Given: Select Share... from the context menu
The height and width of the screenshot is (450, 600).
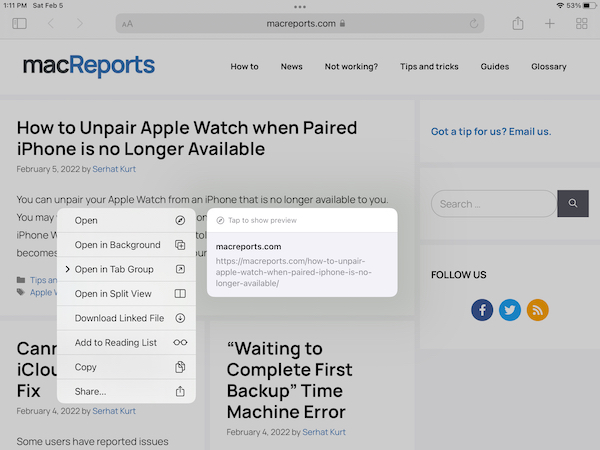Looking at the screenshot, I should [126, 391].
